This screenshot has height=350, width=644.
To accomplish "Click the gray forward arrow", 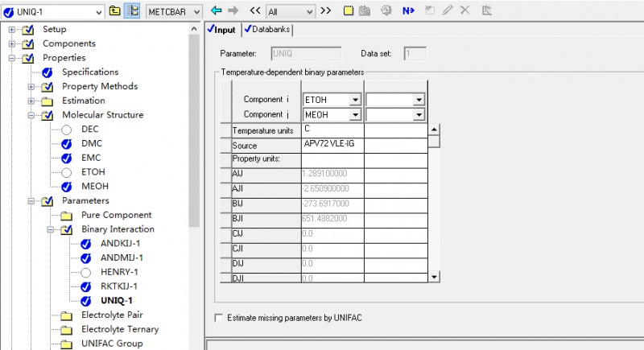I will 233,10.
